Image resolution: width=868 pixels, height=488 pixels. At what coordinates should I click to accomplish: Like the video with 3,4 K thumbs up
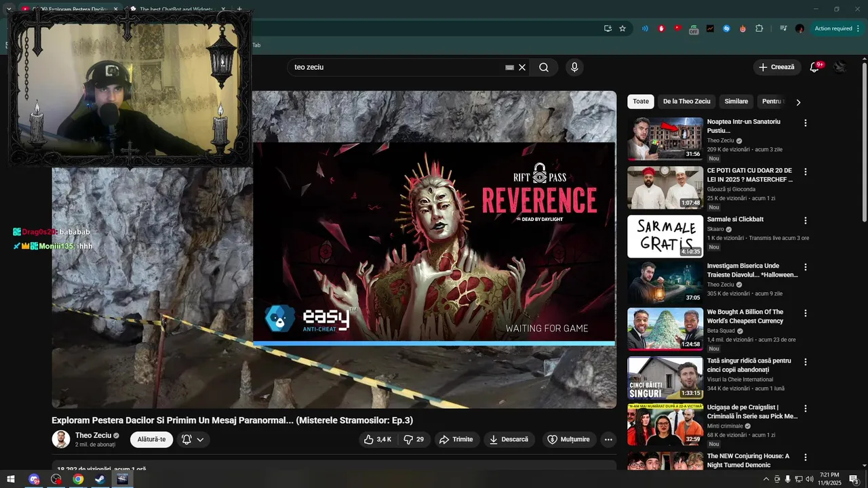coord(378,439)
